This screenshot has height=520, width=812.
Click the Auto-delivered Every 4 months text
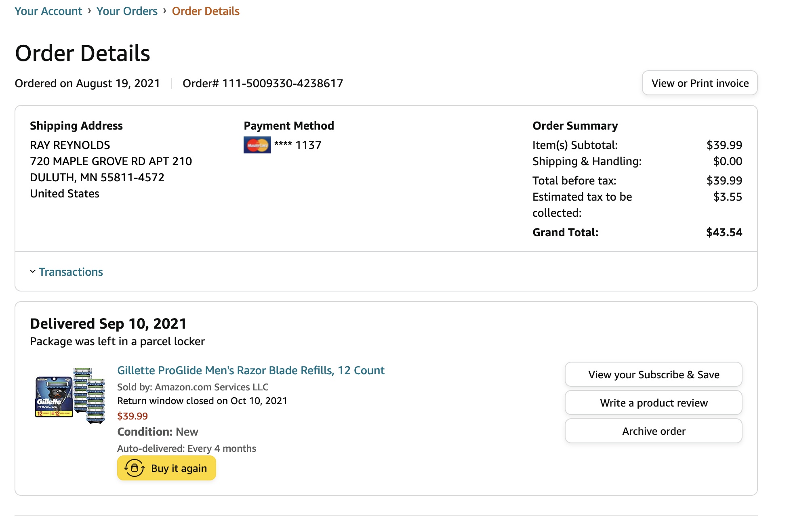[x=186, y=449]
